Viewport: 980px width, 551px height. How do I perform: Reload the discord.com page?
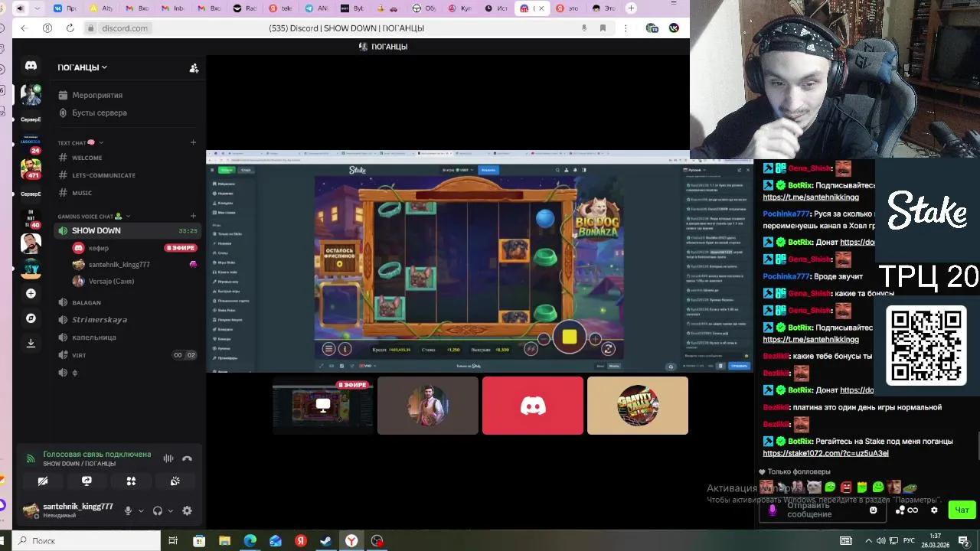[70, 28]
